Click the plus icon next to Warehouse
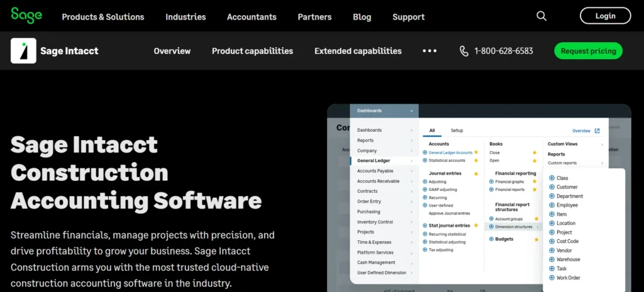 (552, 259)
